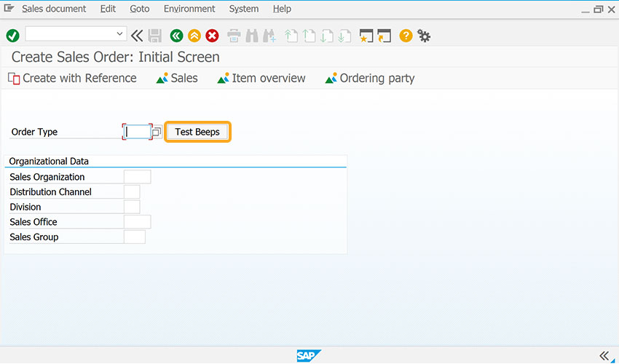
Task: Click the red Cancel icon
Action: pos(213,36)
